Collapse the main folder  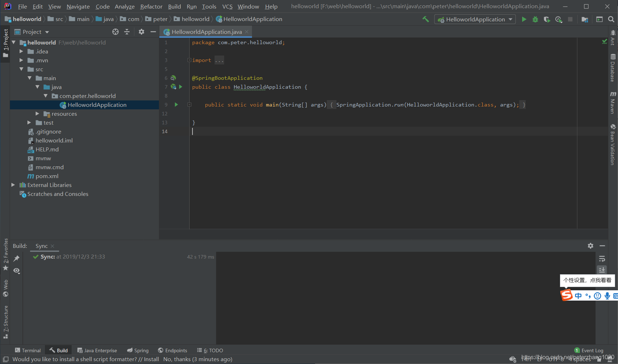[30, 78]
